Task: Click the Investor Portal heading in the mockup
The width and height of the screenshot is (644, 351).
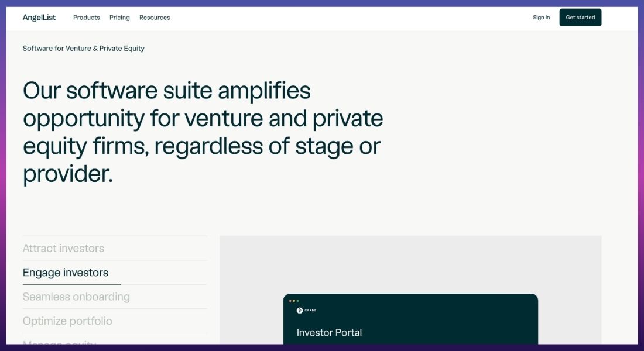Action: pos(329,332)
